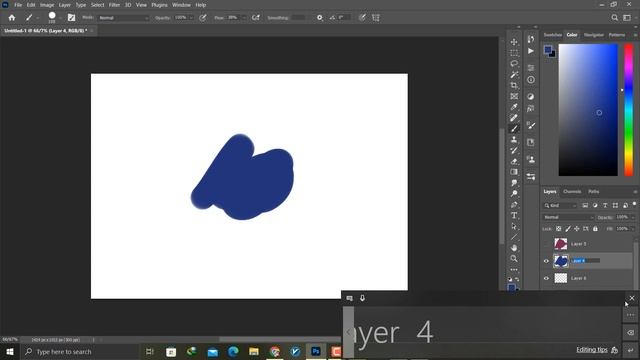The height and width of the screenshot is (360, 640).
Task: Select the Path Selection tool
Action: (x=514, y=226)
